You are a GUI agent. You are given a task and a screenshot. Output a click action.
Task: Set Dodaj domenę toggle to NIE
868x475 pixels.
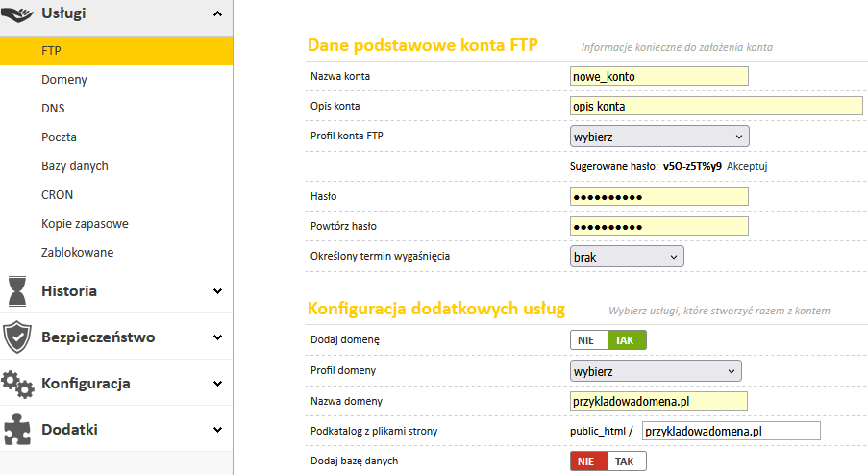tap(589, 340)
